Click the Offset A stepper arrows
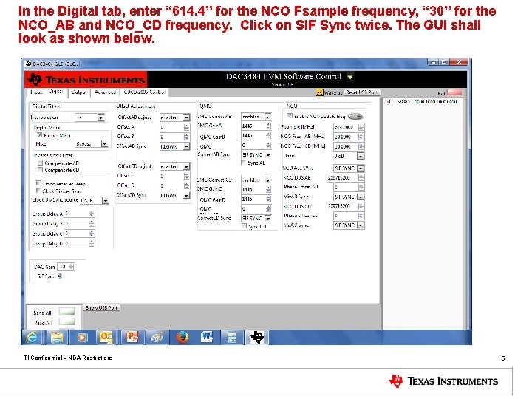The image size is (532, 399). tap(186, 127)
